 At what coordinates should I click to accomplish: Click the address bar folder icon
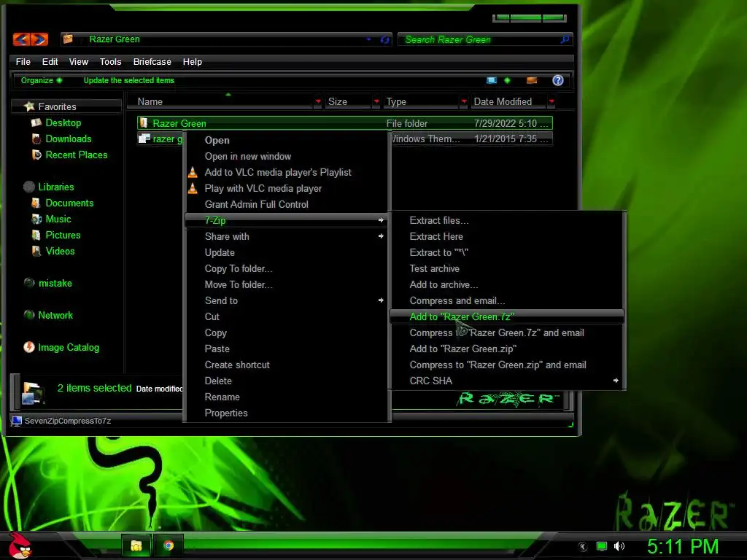[68, 39]
